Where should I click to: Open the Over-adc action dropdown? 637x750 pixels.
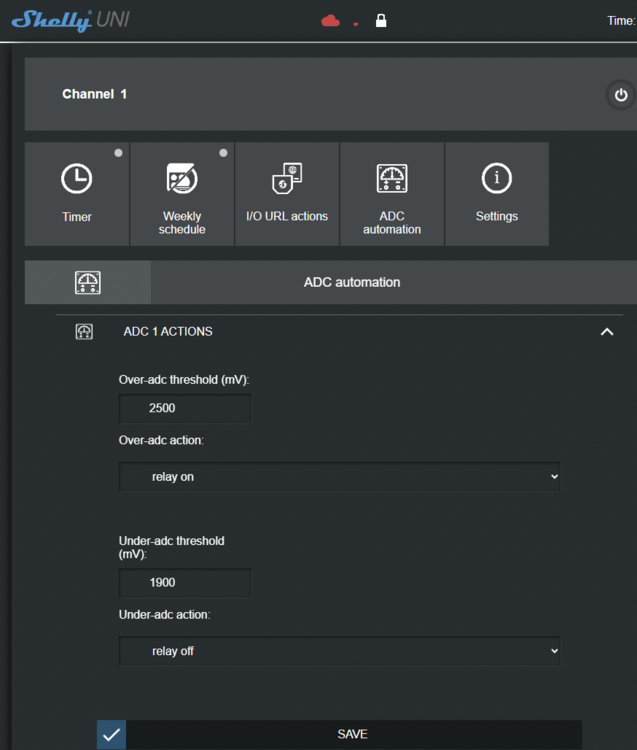point(339,477)
